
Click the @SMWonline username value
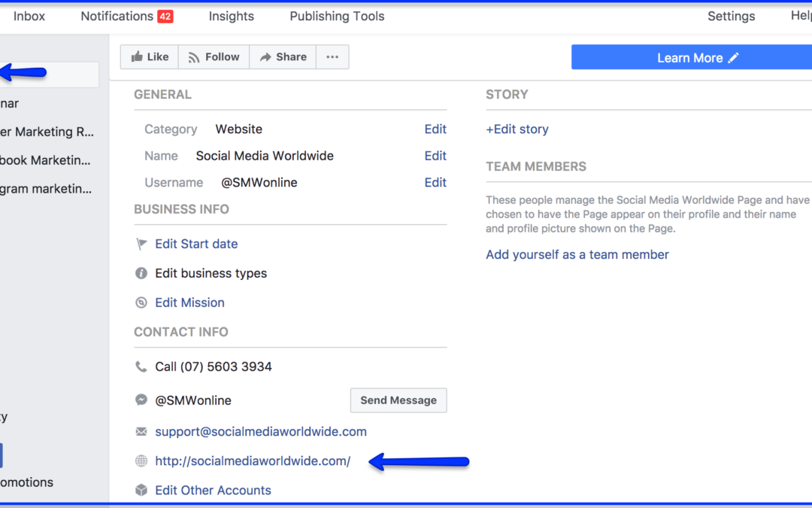[x=259, y=182]
